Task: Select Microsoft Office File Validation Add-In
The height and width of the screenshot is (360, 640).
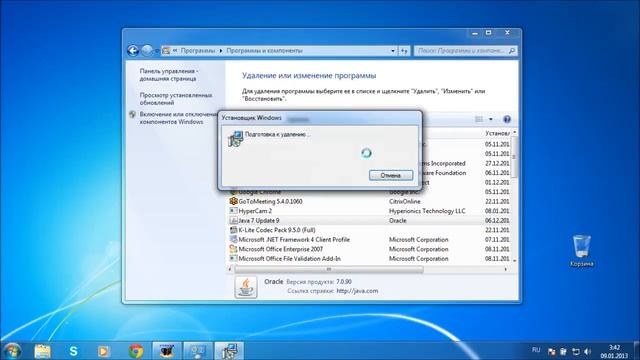Action: [x=369, y=258]
